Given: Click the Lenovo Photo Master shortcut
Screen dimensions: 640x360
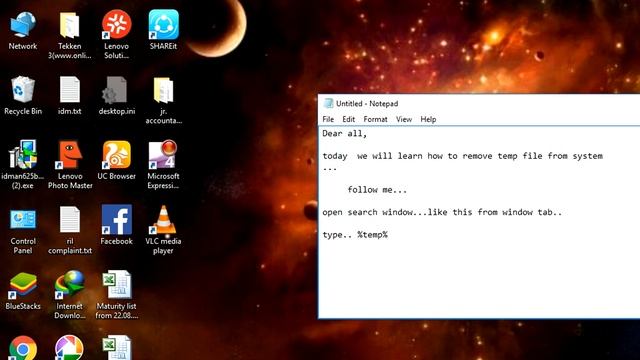Looking at the screenshot, I should (70, 165).
